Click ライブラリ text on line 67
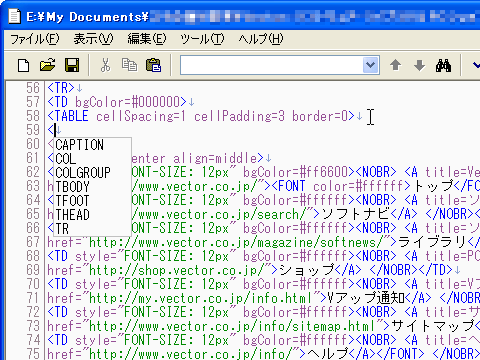 (433, 242)
